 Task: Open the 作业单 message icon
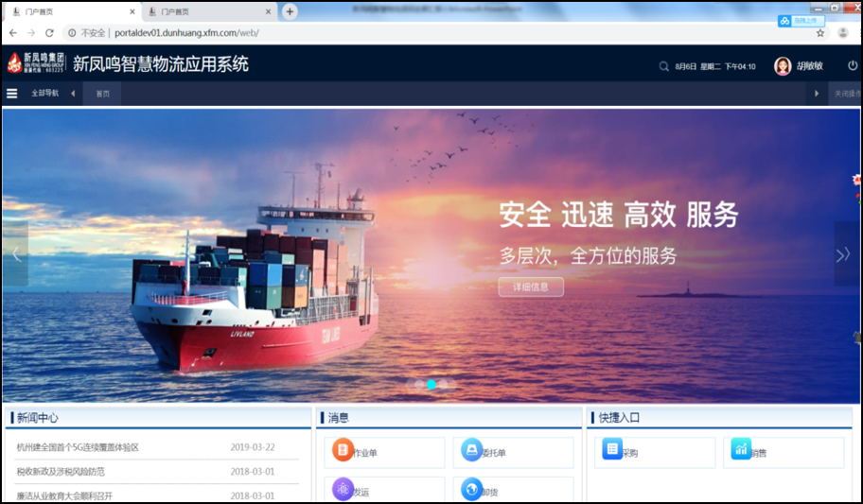343,451
